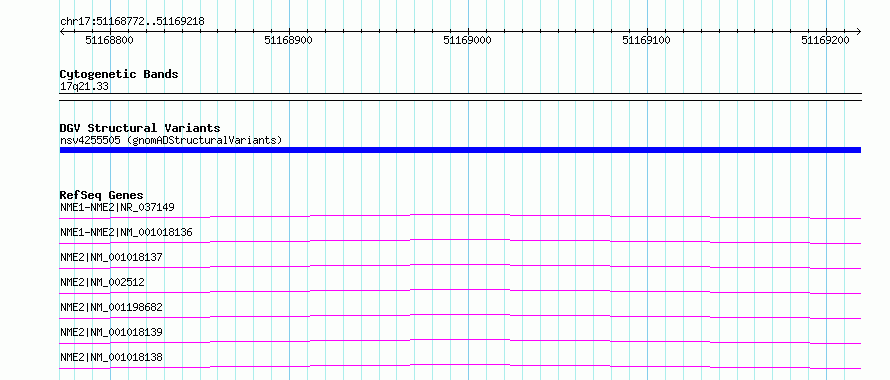The height and width of the screenshot is (380, 890).
Task: Open the nsv4255505 gnomAD structural variant label
Action: pos(171,140)
